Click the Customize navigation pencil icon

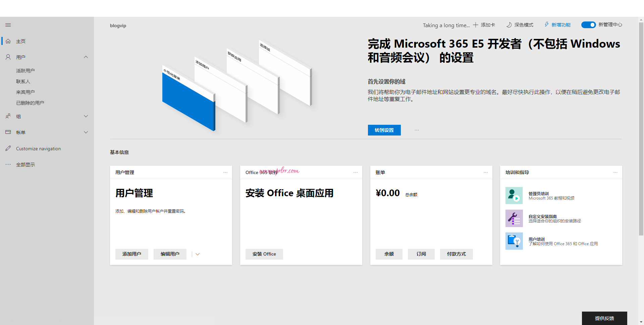pyautogui.click(x=8, y=148)
